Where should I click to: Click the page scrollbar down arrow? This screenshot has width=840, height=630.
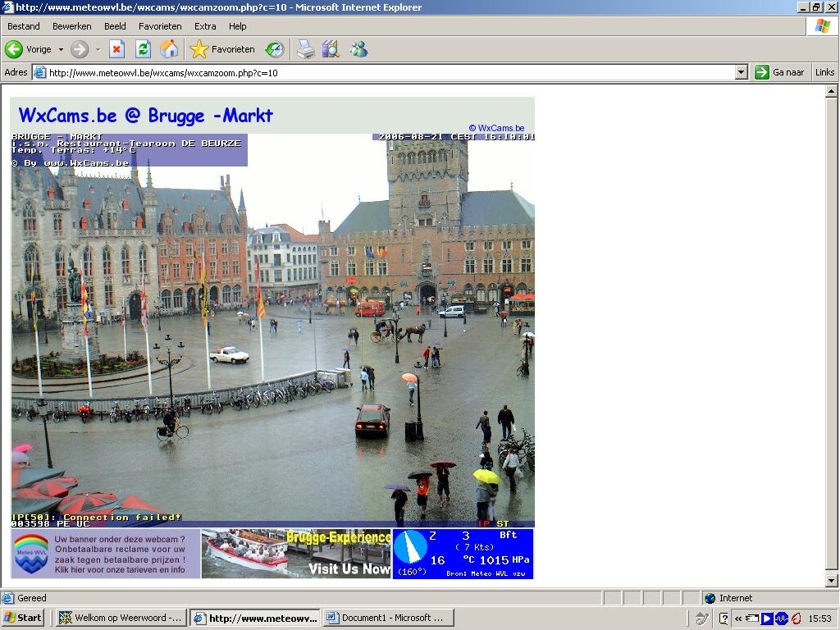831,580
